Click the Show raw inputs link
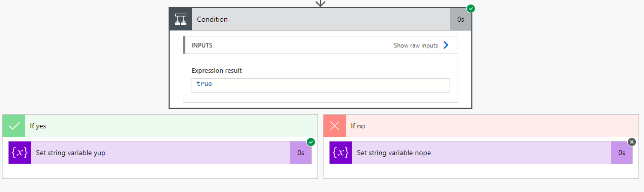This screenshot has height=192, width=644. [x=416, y=45]
